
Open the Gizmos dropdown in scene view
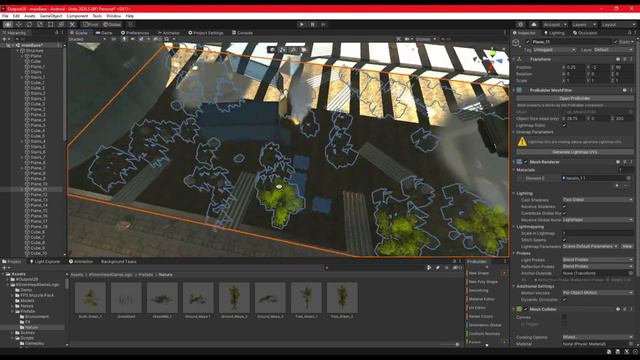coord(426,39)
